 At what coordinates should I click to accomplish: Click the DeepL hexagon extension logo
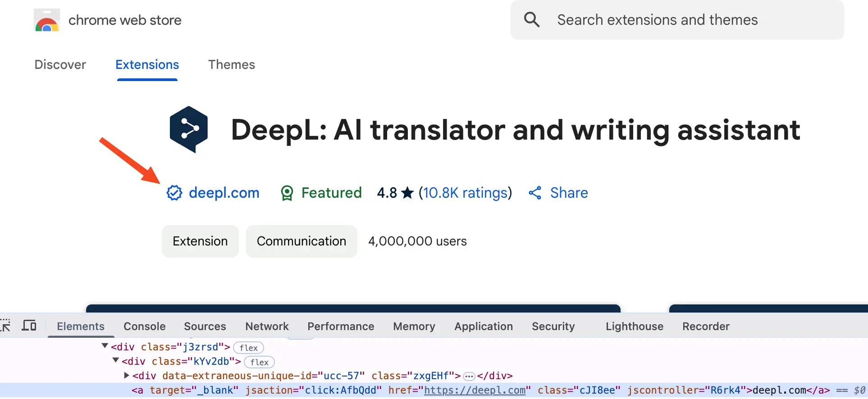click(x=189, y=130)
